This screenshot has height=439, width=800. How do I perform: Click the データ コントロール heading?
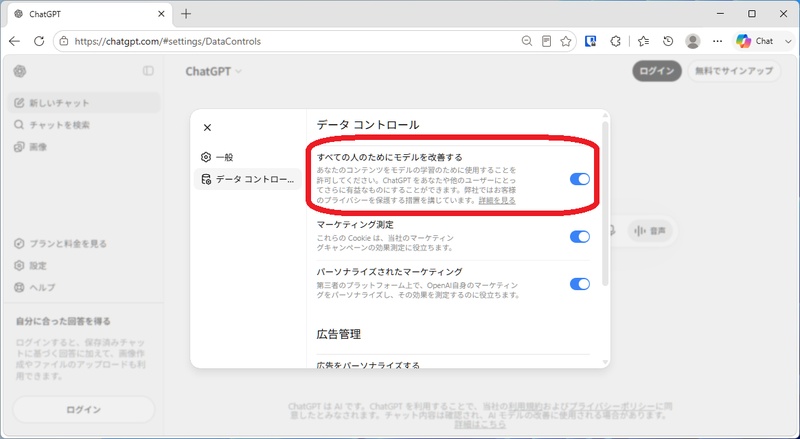tap(368, 125)
